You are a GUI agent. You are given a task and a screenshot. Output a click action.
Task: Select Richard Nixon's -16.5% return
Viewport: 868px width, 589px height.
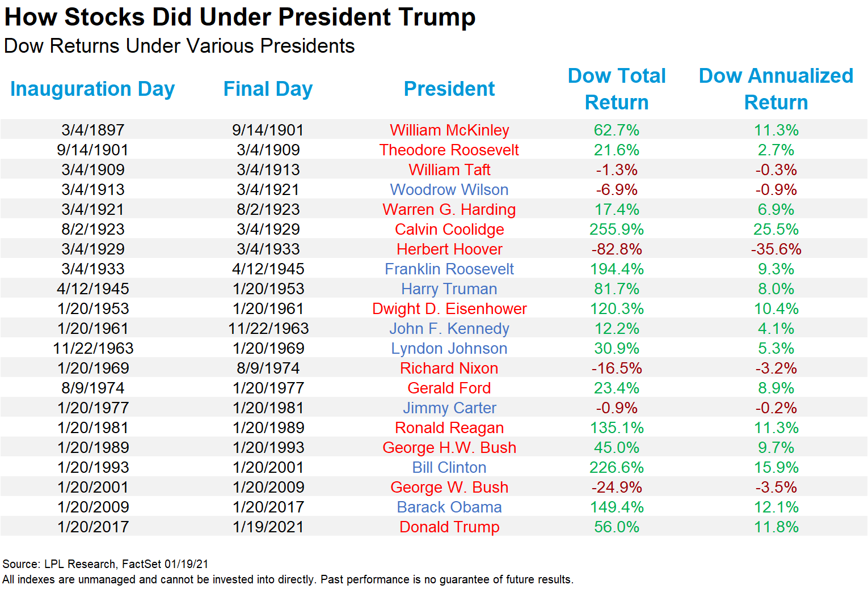617,368
